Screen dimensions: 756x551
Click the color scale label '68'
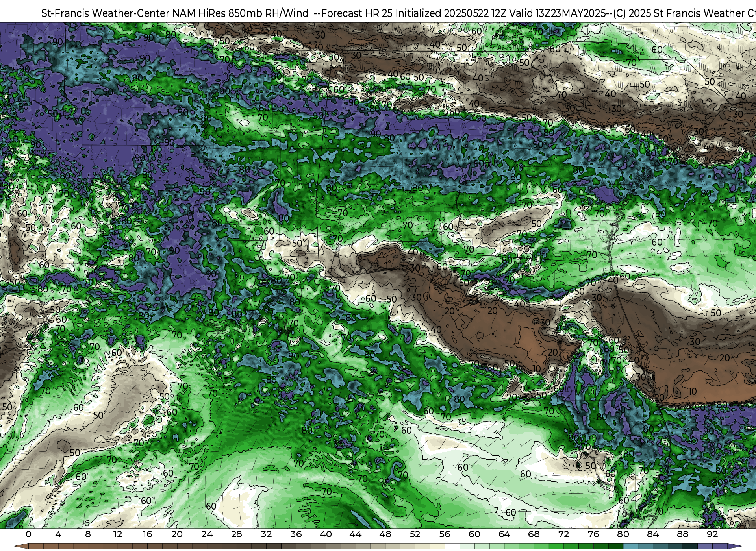(534, 534)
